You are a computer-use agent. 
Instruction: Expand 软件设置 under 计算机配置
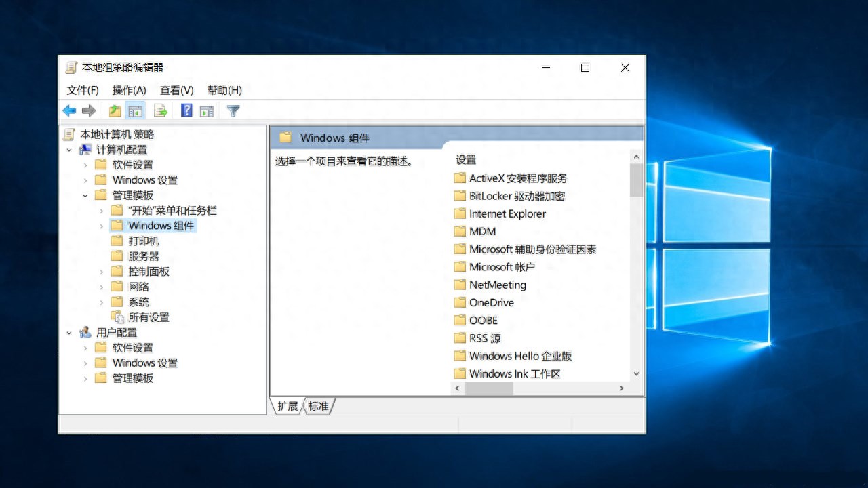coord(85,165)
